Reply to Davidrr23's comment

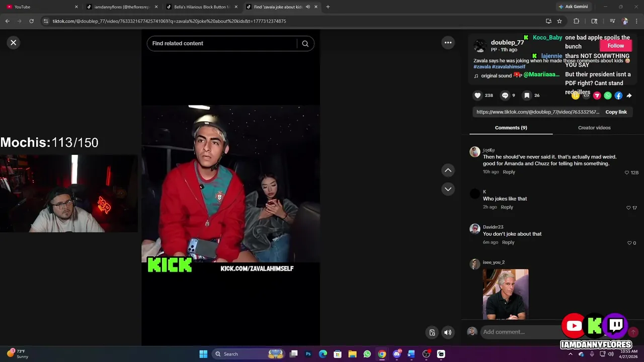coord(508,242)
